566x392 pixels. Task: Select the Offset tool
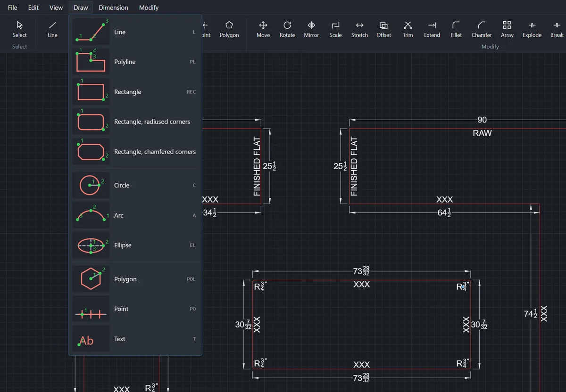pyautogui.click(x=383, y=29)
